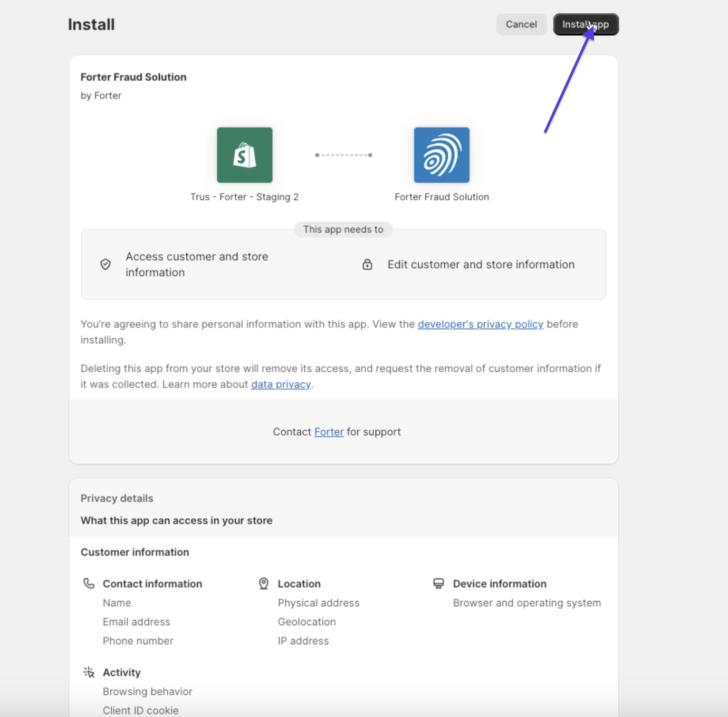Click the map pin icon next to Location
The height and width of the screenshot is (717, 728).
264,584
